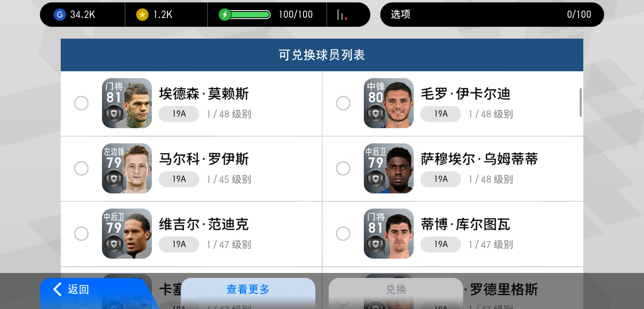Click the green lightning energy icon

225,14
